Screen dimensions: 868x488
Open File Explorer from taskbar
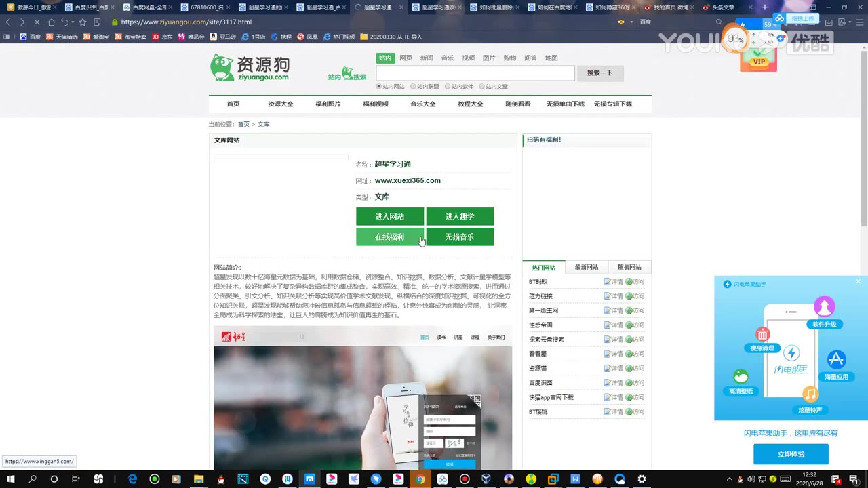[x=199, y=479]
